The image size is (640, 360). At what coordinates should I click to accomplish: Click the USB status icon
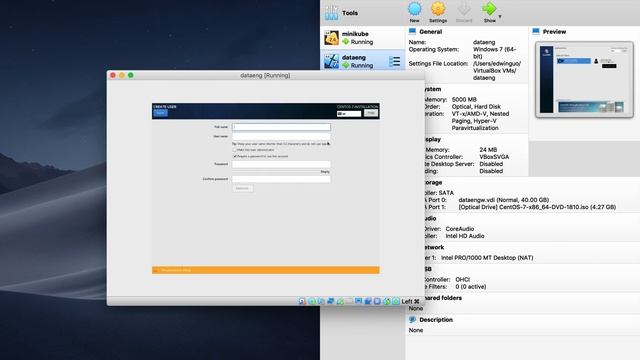click(x=340, y=301)
